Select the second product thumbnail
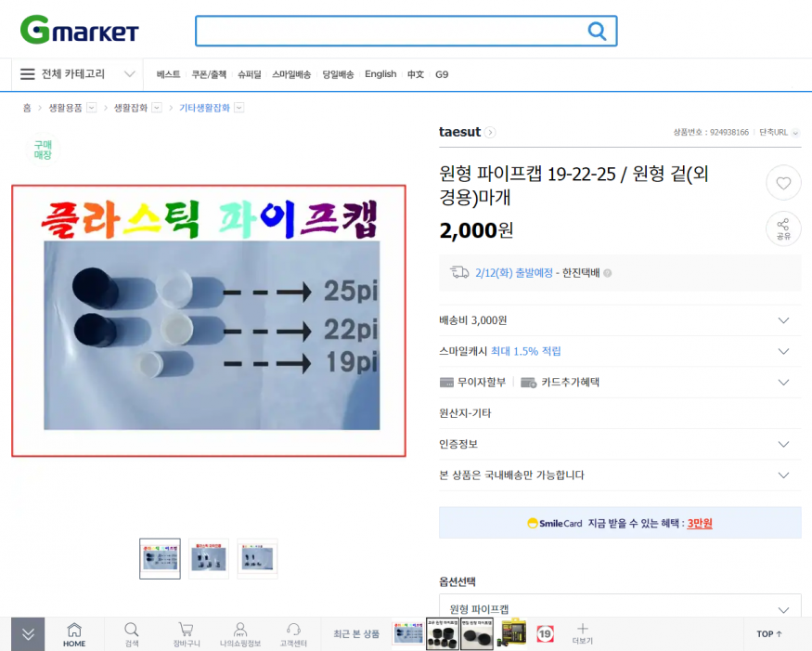Image resolution: width=812 pixels, height=651 pixels. (x=209, y=559)
